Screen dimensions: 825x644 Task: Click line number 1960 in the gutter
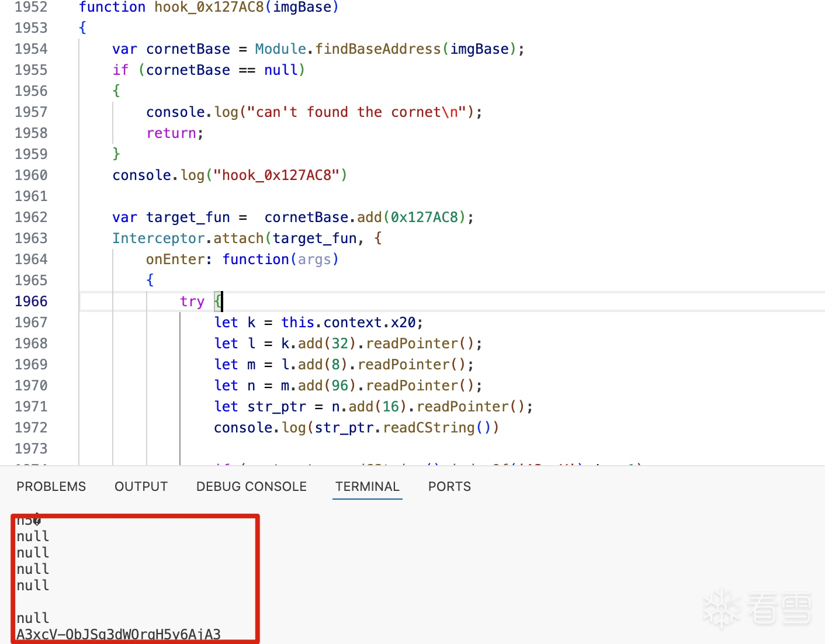pos(31,175)
